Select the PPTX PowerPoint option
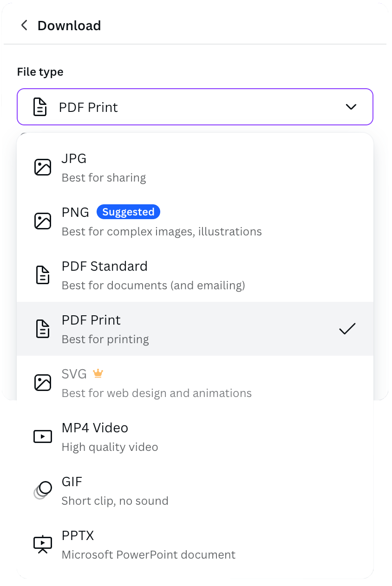The image size is (392, 586). pos(195,544)
